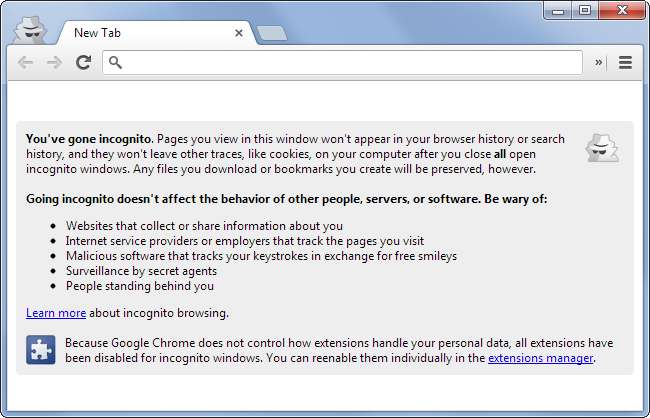Click the blue puzzle piece extensions icon
The width and height of the screenshot is (650, 418).
42,350
